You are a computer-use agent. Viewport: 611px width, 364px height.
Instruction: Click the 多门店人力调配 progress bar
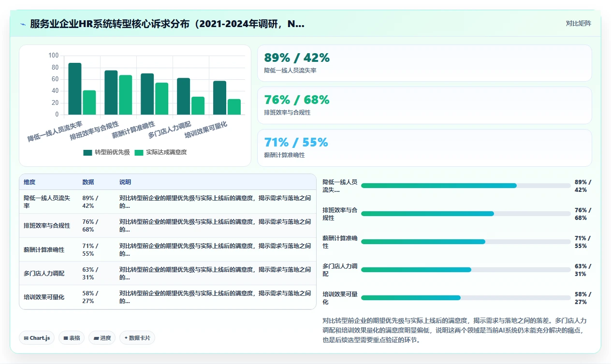(x=466, y=270)
